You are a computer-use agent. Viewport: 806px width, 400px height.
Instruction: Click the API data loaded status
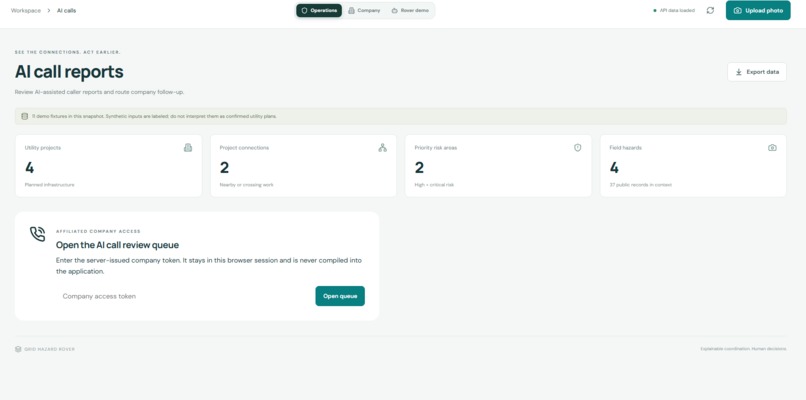click(x=674, y=10)
